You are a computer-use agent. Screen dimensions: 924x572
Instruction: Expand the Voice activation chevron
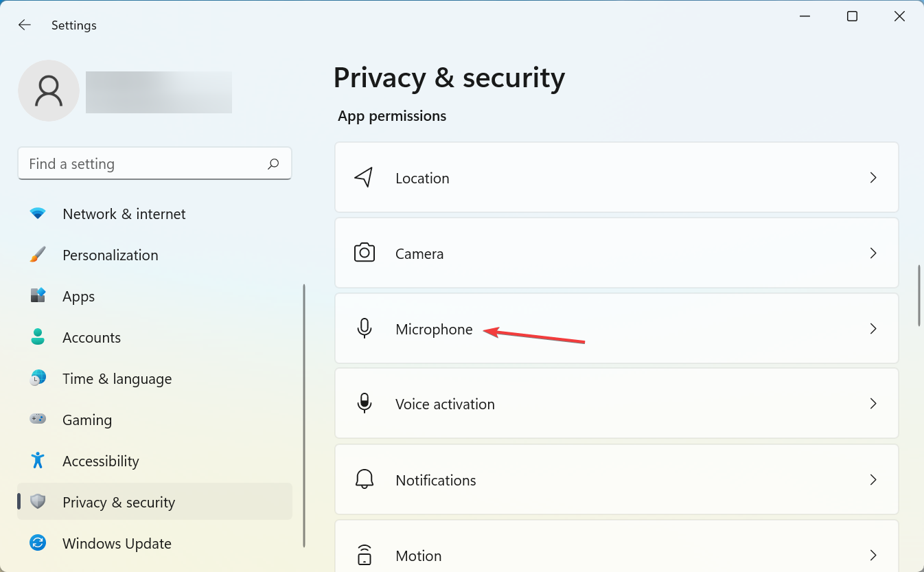click(873, 404)
